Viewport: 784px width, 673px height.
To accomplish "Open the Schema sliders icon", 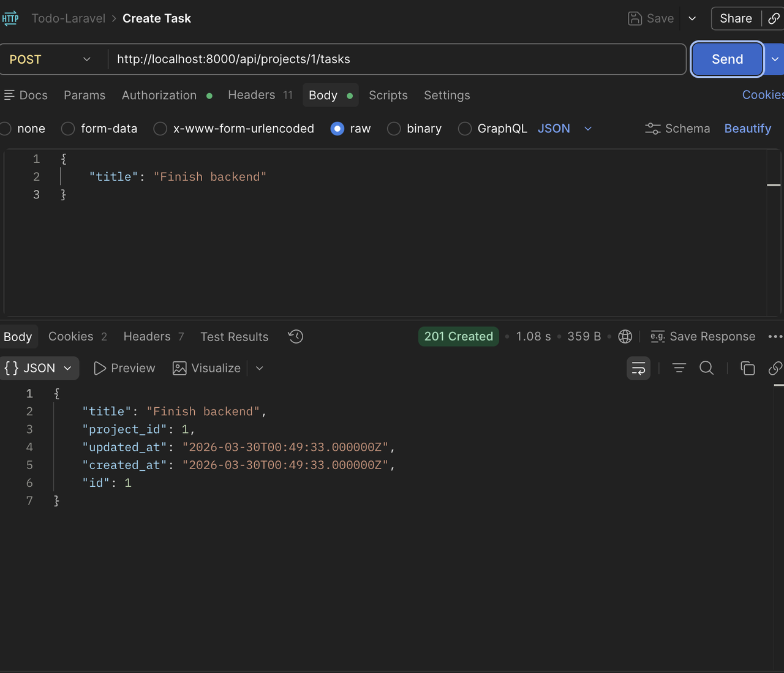I will click(653, 129).
